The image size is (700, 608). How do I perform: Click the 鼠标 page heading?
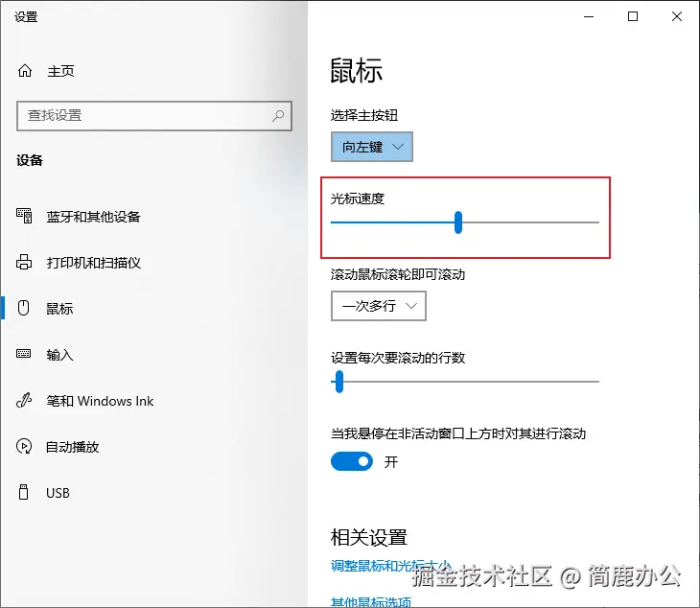click(357, 71)
